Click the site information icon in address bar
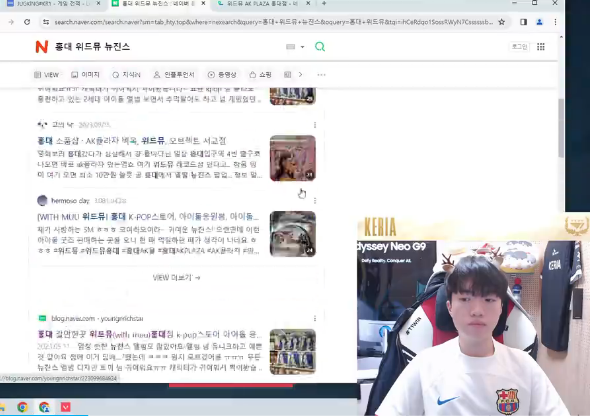The width and height of the screenshot is (590, 417). click(46, 22)
